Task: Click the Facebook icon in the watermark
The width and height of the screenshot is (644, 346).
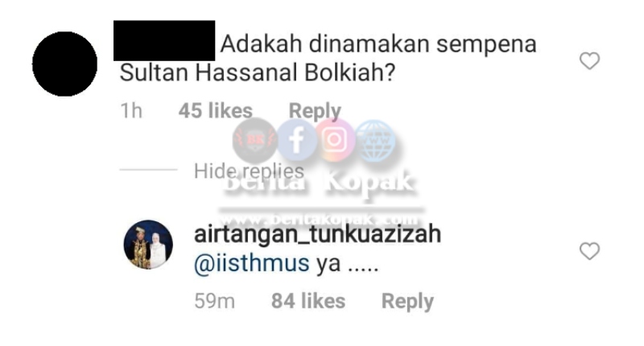Action: click(x=297, y=140)
